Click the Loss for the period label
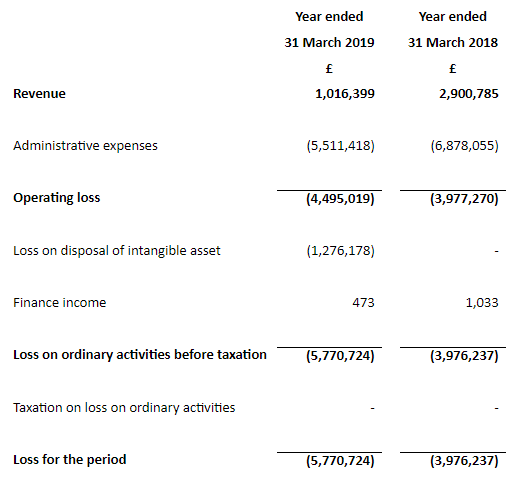This screenshot has height=482, width=512. (x=70, y=460)
